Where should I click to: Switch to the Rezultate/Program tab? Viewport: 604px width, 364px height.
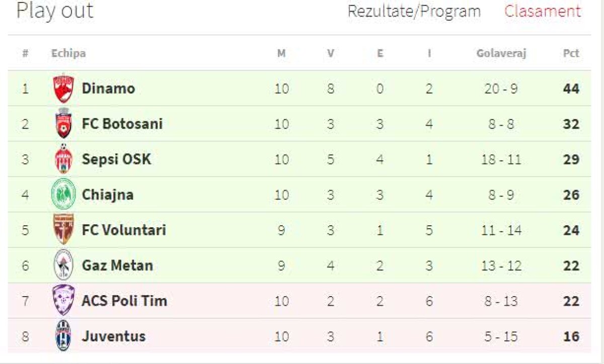pos(414,11)
